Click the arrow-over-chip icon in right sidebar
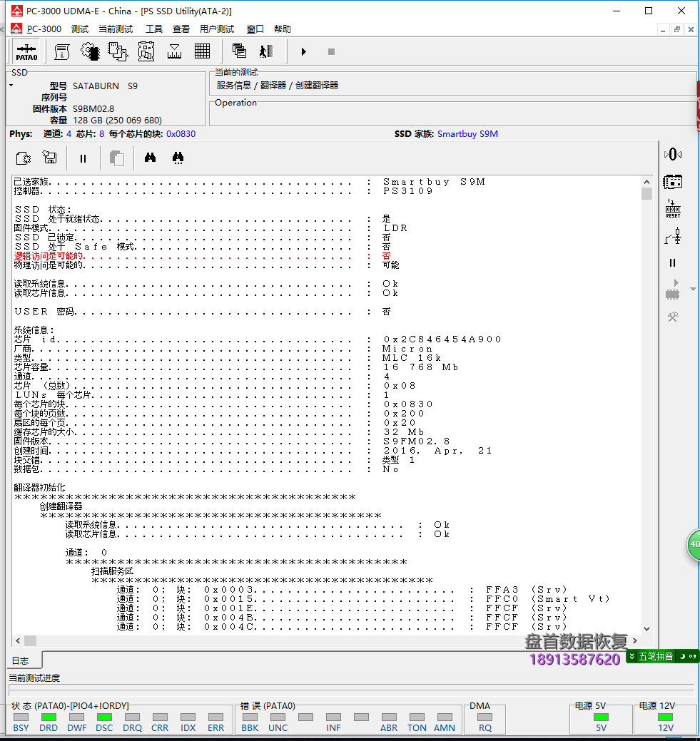Viewport: 700px width, 741px height. click(x=673, y=290)
